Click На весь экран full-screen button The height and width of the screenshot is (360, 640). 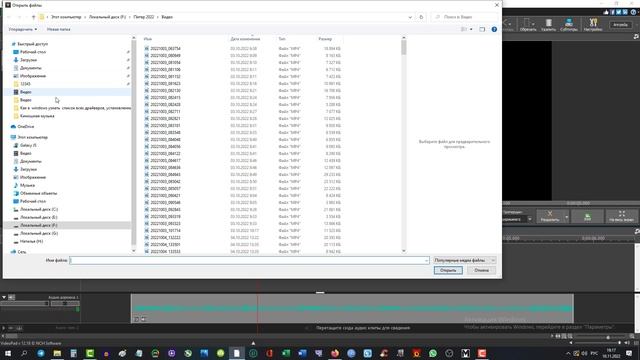point(622,216)
